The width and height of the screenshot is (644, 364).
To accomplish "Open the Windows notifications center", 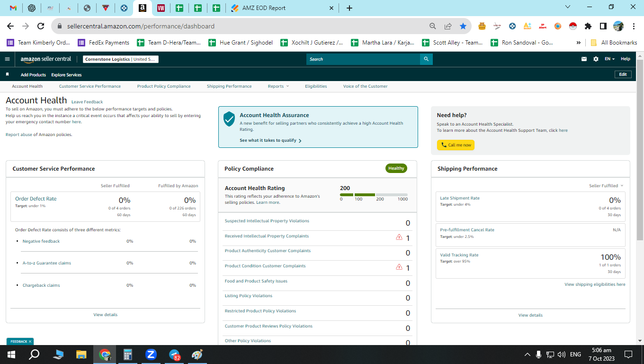I will [628, 355].
